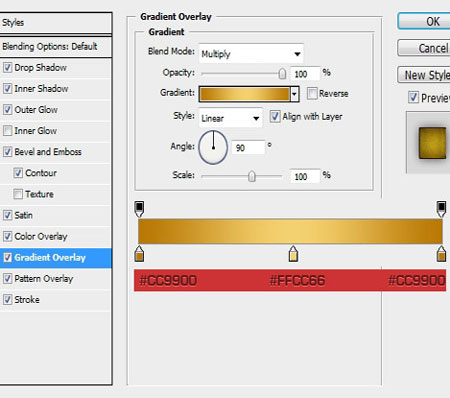Viewport: 450px width, 398px height.
Task: Toggle the Outer Glow checkbox
Action: click(7, 110)
